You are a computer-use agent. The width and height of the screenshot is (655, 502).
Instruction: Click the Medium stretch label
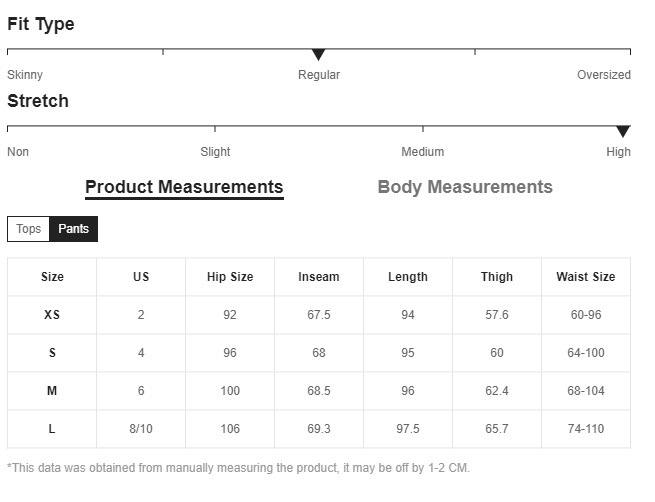coord(422,152)
